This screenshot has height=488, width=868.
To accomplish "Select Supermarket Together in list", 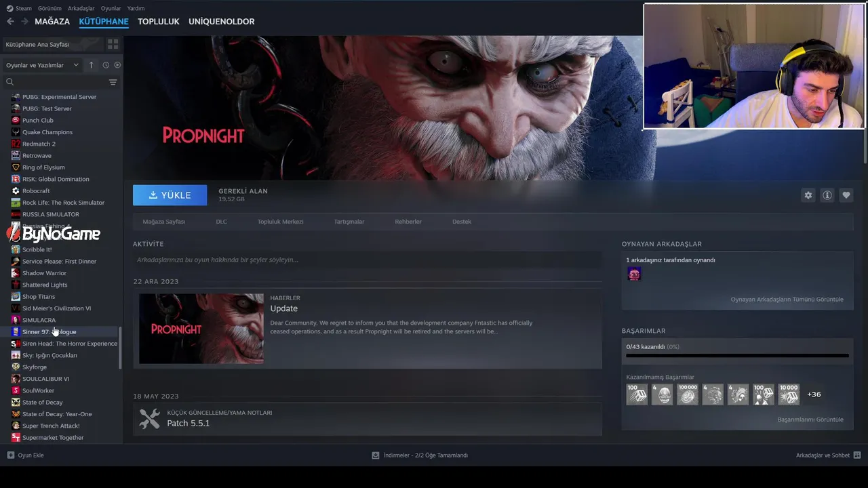I will click(53, 438).
